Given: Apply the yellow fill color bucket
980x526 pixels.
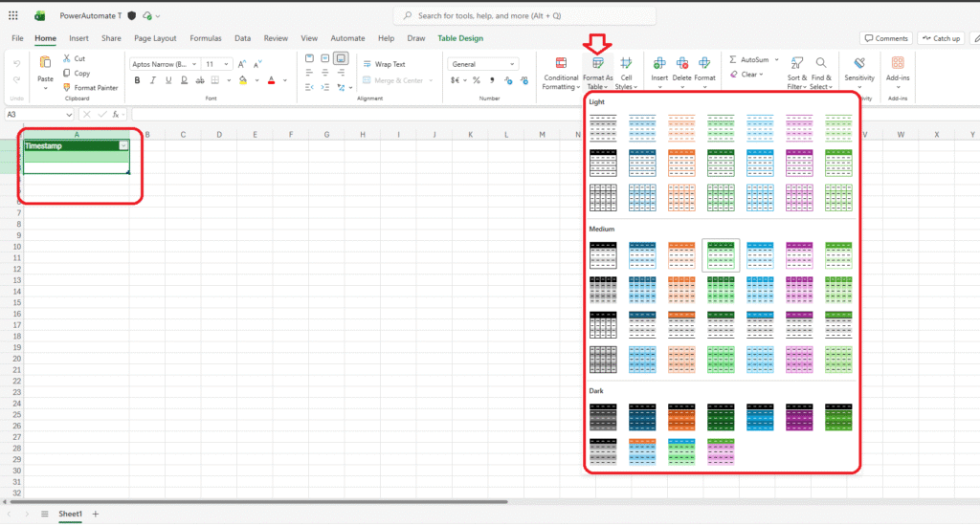Looking at the screenshot, I should pos(243,80).
